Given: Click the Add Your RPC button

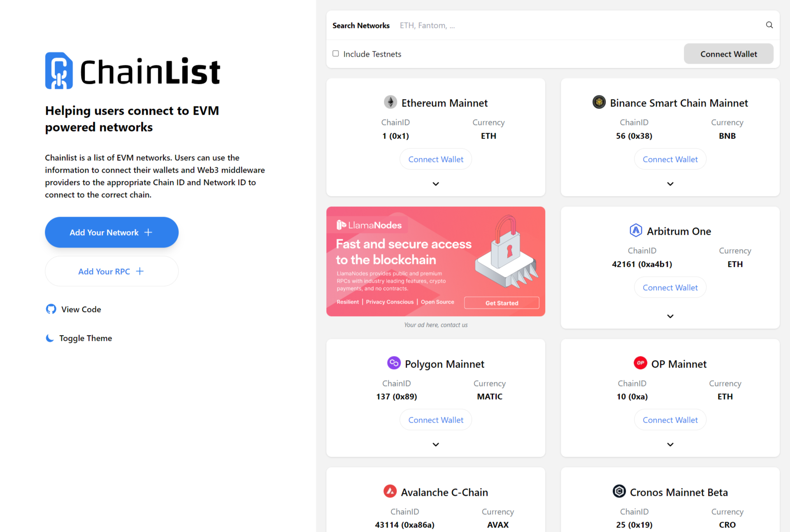Looking at the screenshot, I should (x=112, y=271).
